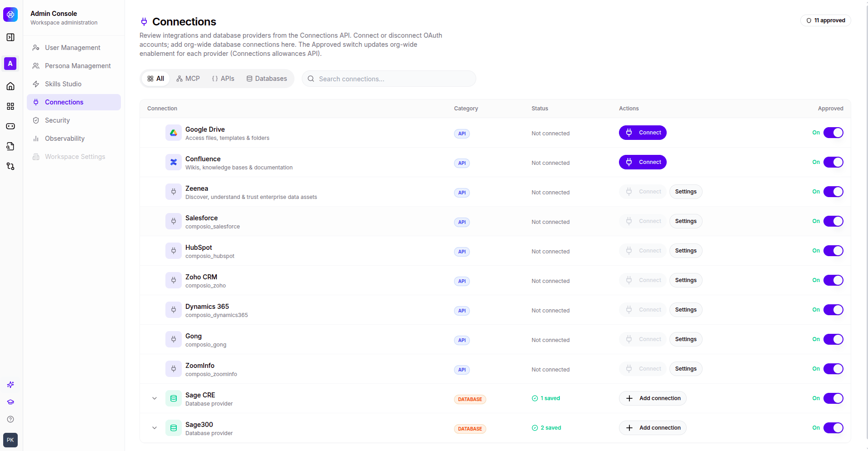
Task: Open the help question mark icon
Action: tap(10, 419)
